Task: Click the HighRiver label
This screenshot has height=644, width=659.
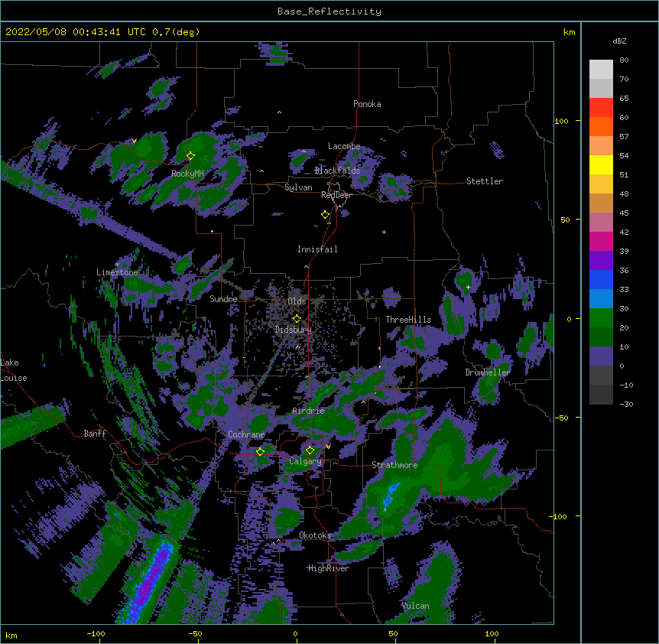Action: (x=329, y=568)
